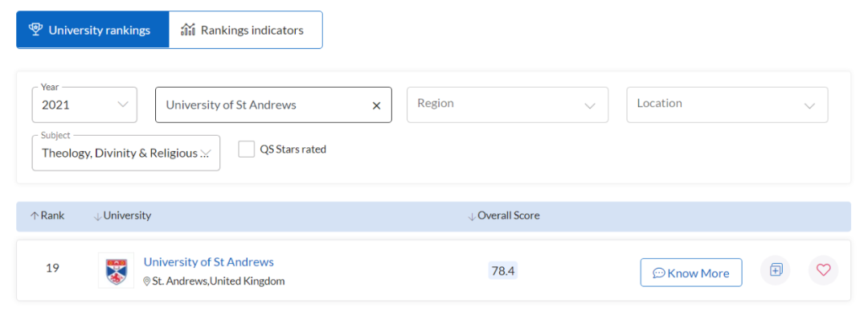Image resolution: width=868 pixels, height=316 pixels.
Task: Sort by Overall Score column arrow
Action: [x=472, y=216]
